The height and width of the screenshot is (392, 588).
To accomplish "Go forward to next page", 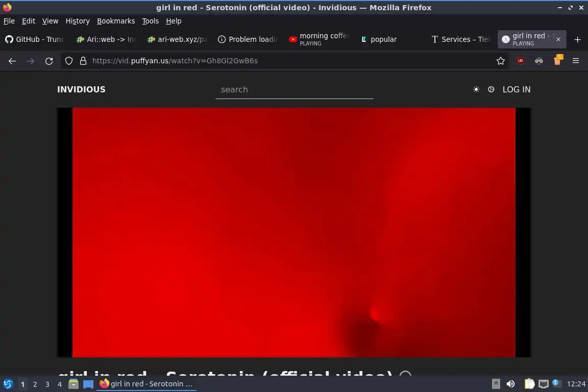I will point(31,61).
